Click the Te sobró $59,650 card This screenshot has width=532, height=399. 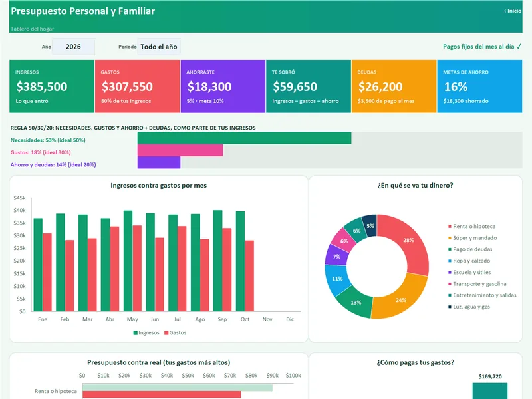tap(309, 86)
